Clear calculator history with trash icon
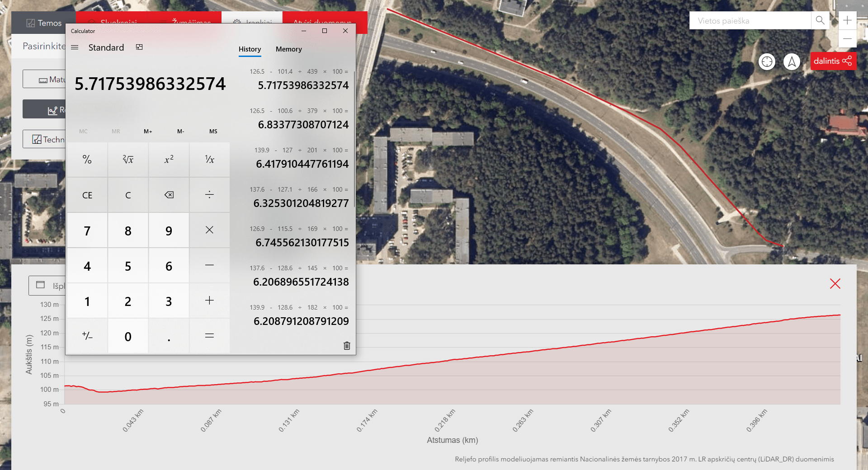This screenshot has height=470, width=868. [x=347, y=346]
